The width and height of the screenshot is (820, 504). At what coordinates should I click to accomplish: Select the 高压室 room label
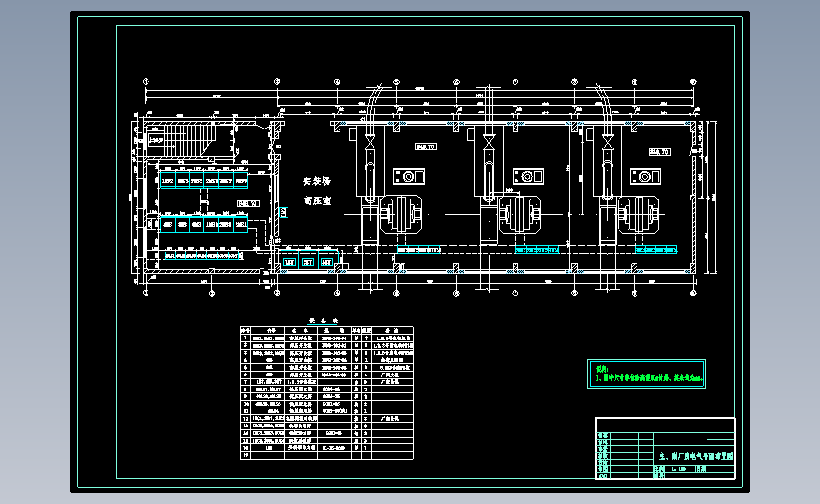[x=317, y=200]
